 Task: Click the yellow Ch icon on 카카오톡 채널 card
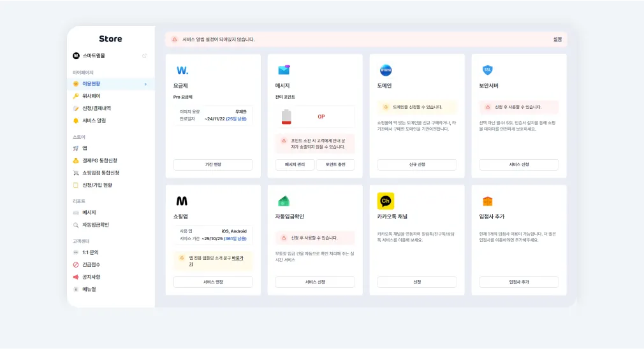click(386, 201)
